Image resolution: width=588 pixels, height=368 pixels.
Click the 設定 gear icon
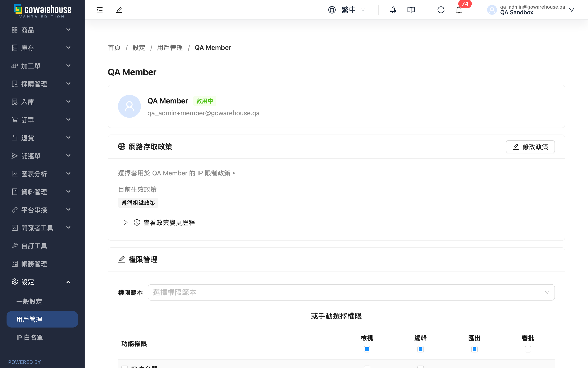pos(14,282)
